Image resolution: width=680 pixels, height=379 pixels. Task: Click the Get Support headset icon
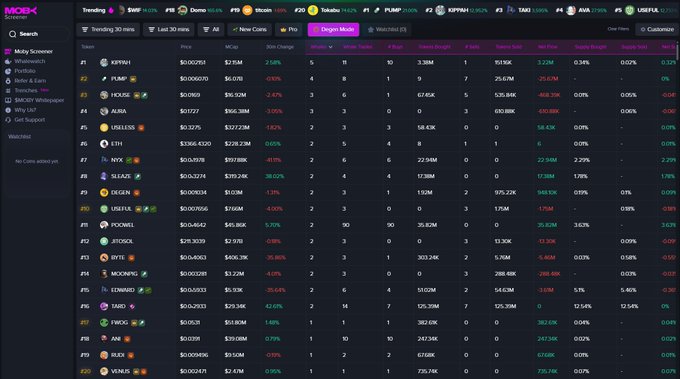8,120
